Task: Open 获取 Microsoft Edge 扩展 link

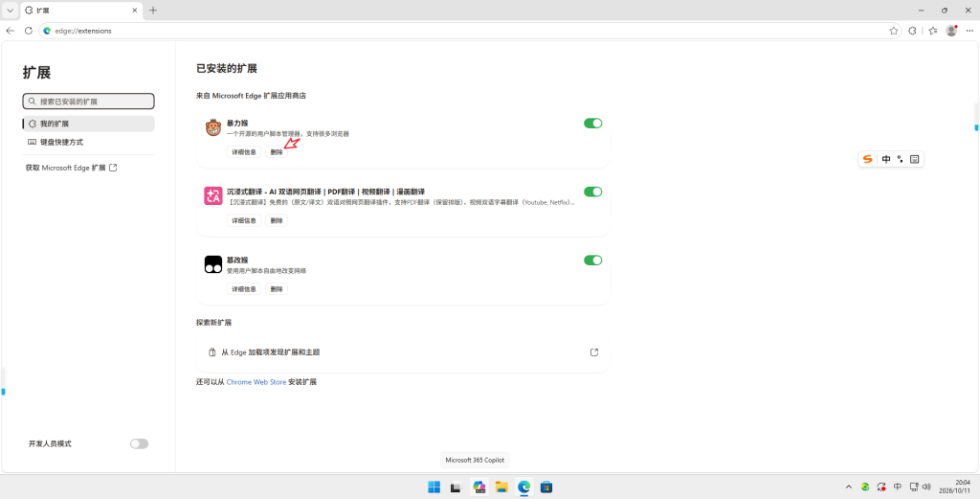Action: pyautogui.click(x=71, y=168)
